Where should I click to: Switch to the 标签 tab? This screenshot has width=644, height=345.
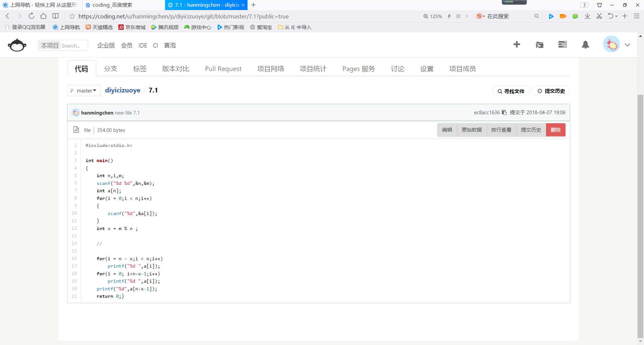click(x=140, y=69)
